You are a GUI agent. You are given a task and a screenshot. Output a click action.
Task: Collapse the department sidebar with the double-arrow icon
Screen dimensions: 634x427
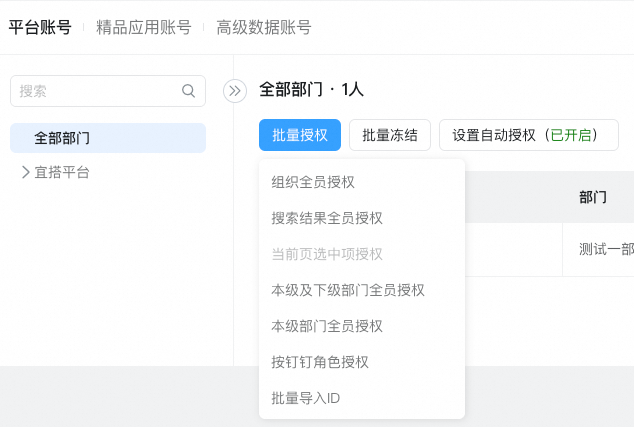tap(235, 91)
